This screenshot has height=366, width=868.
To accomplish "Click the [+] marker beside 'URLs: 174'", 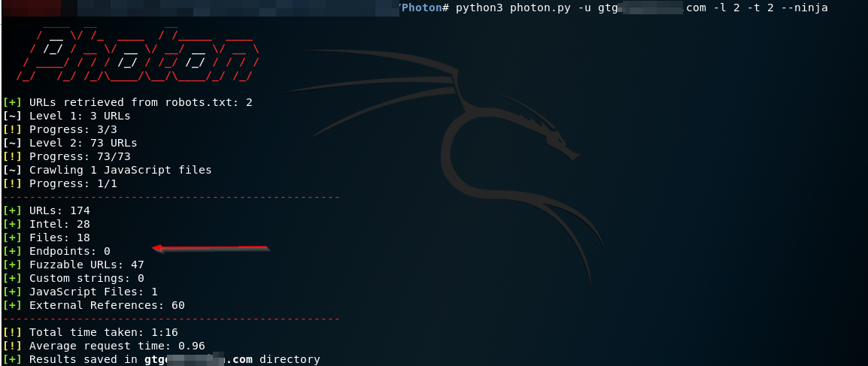I will [x=13, y=210].
